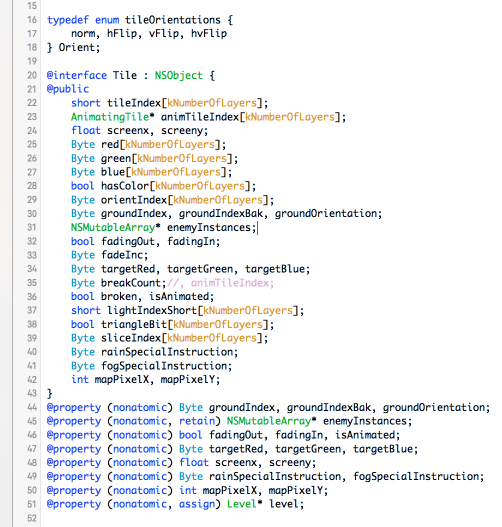Screen dimensions: 502x527
Task: Click fogSpecialInstruction on line 41
Action: tap(164, 366)
